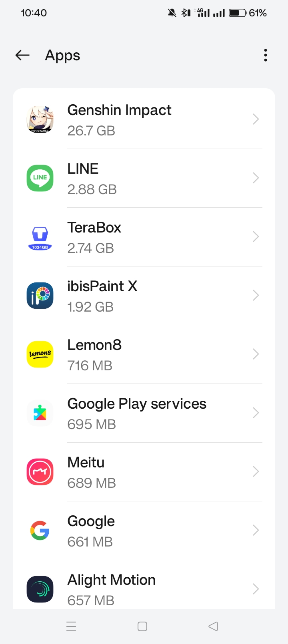Tap the TeraBox app icon
288x644 pixels.
pos(40,237)
